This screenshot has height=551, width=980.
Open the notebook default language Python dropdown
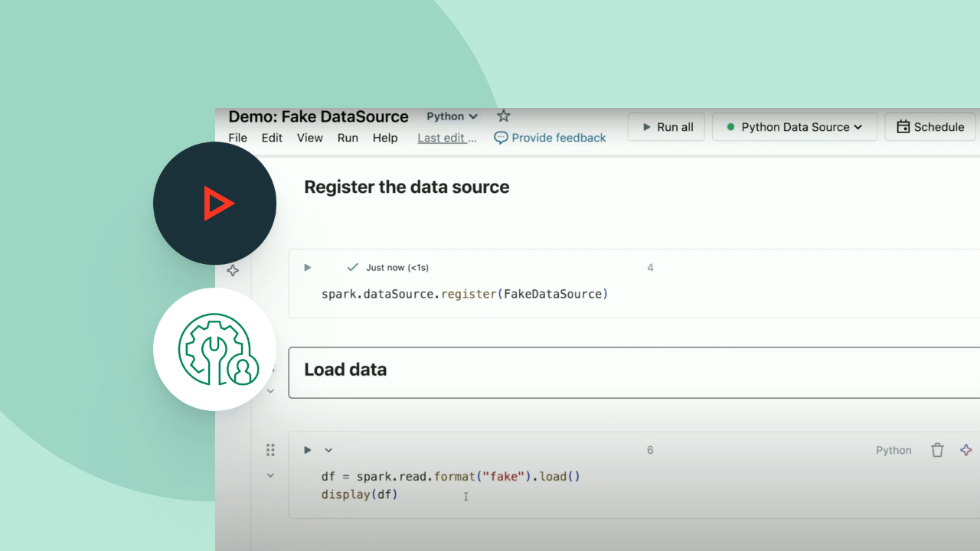tap(452, 116)
